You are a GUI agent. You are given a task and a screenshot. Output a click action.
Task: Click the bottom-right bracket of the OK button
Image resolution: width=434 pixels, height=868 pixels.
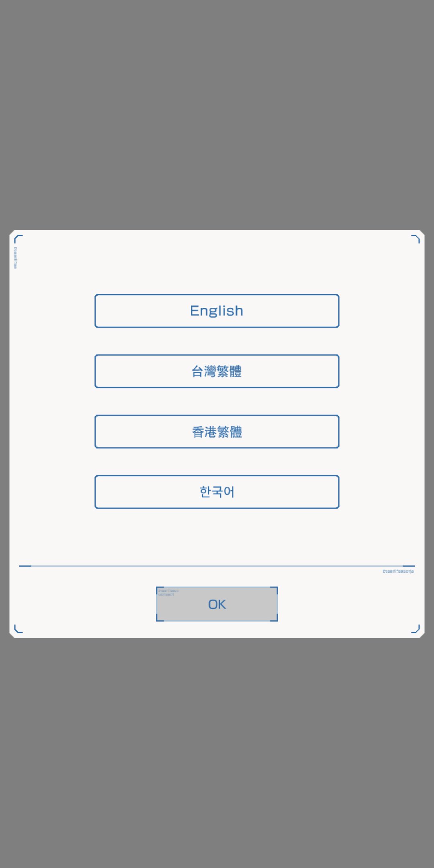point(274,618)
